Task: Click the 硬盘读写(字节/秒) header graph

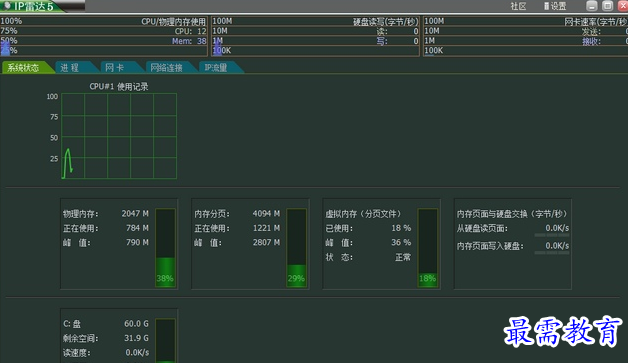Action: pyautogui.click(x=315, y=36)
